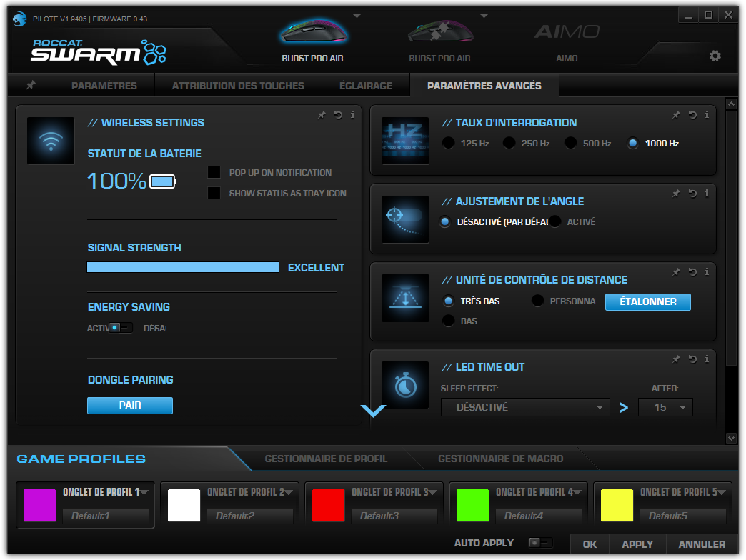Enable Pop Up On Notification checkbox
The height and width of the screenshot is (560, 746).
click(x=214, y=172)
